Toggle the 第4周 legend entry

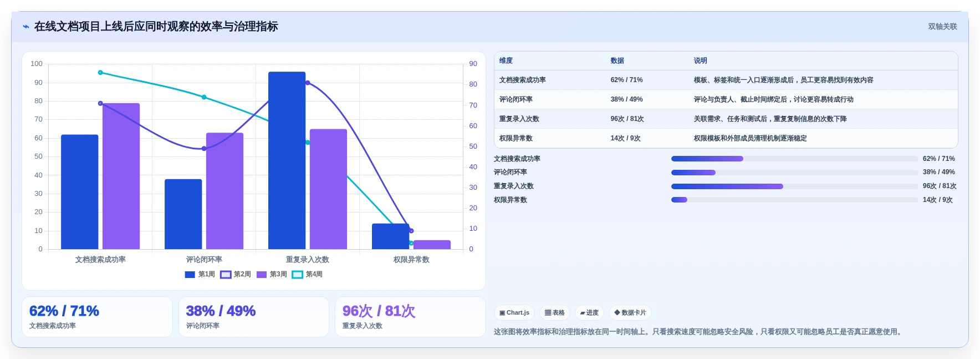307,274
